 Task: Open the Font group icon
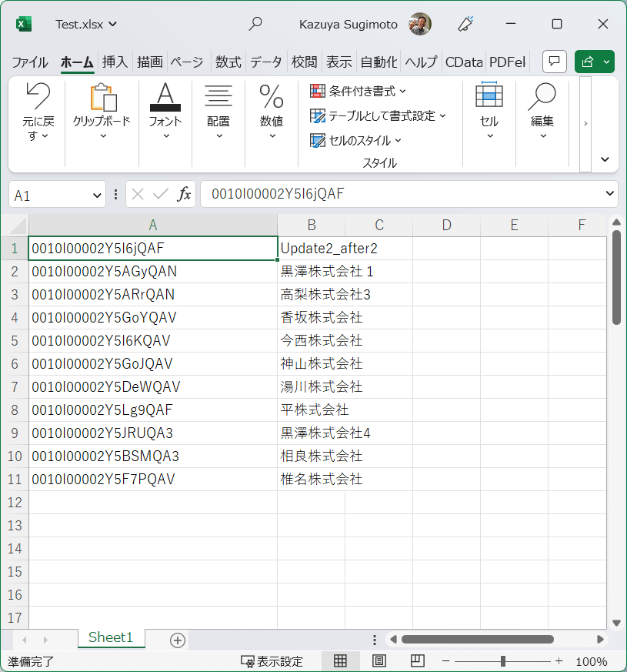point(165,97)
